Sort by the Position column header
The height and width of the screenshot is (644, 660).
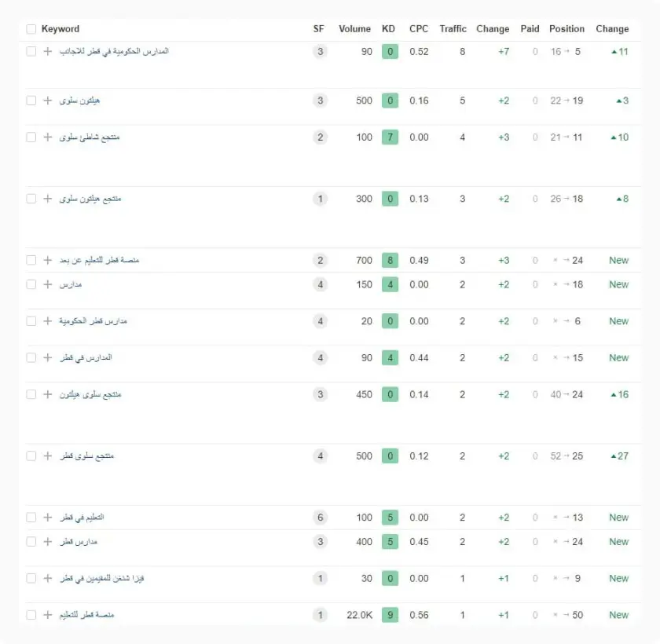(x=566, y=29)
